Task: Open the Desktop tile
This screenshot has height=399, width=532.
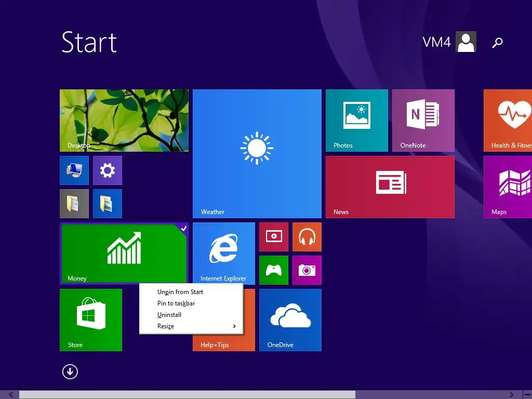Action: pos(124,121)
